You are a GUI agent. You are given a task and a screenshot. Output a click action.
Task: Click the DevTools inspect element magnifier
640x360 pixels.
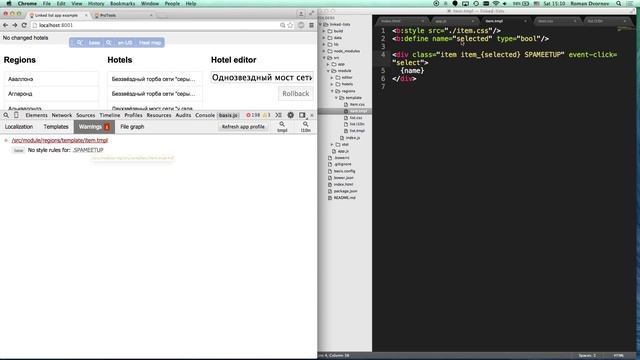click(6, 116)
